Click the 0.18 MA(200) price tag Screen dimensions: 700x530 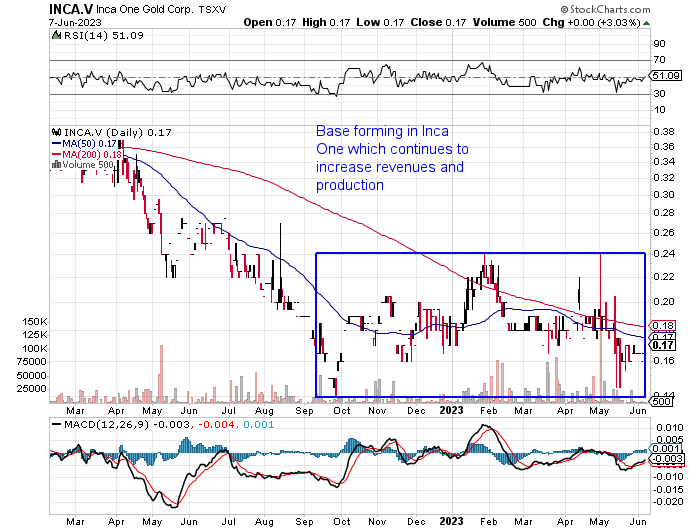coord(663,325)
